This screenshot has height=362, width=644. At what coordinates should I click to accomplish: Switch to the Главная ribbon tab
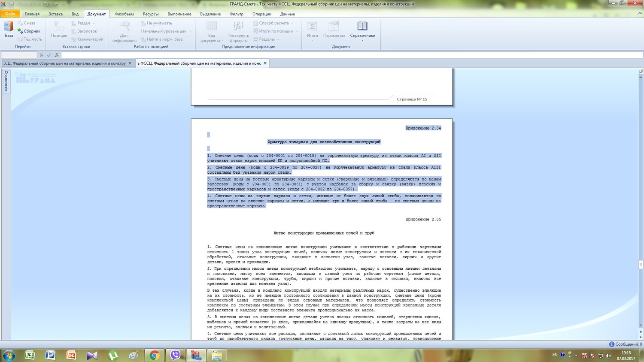[32, 14]
